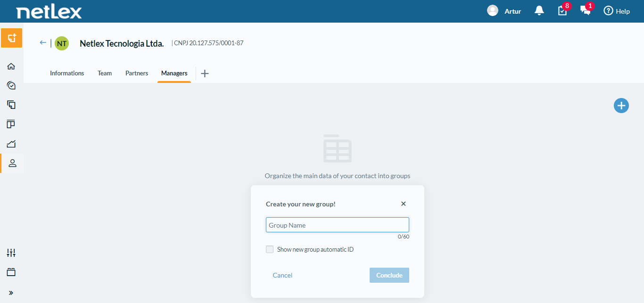Open the stacked documents sidebar icon
The width and height of the screenshot is (644, 303).
(11, 105)
